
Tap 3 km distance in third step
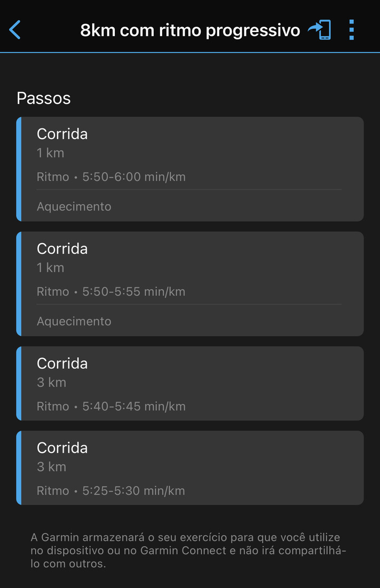point(51,383)
